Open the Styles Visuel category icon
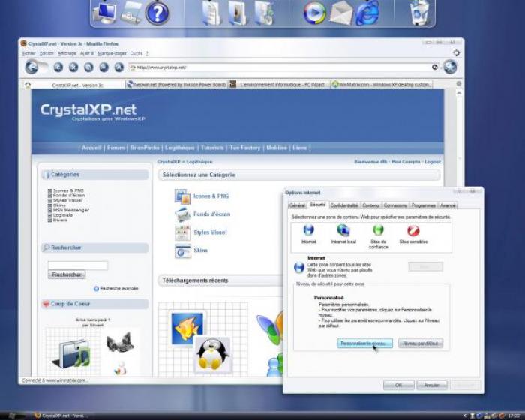Viewport: 525px width, 420px height. (x=183, y=232)
